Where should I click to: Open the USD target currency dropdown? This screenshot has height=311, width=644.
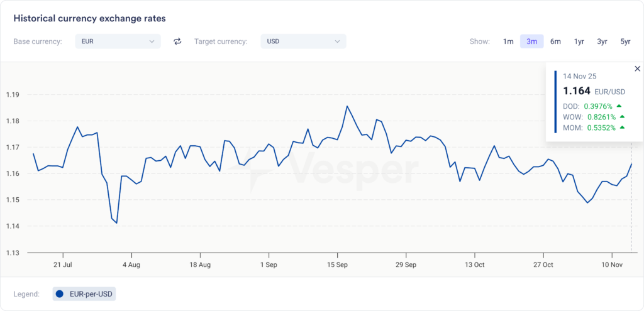coord(303,41)
